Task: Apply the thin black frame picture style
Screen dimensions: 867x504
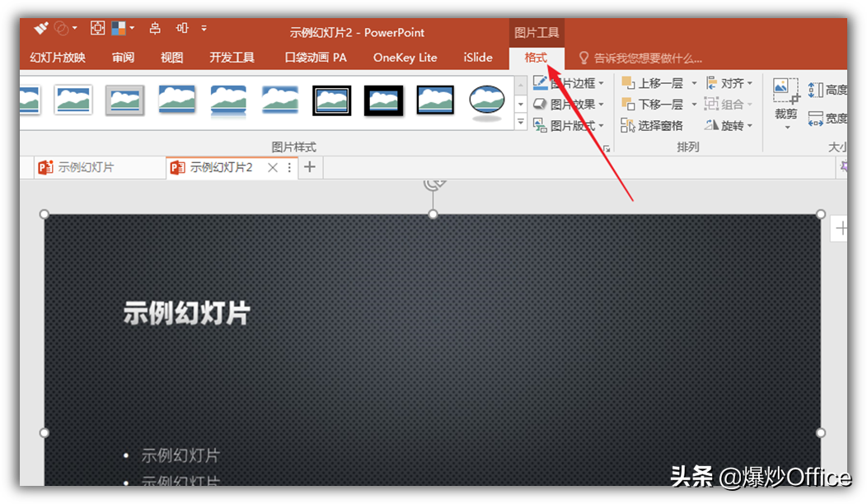Action: (435, 100)
